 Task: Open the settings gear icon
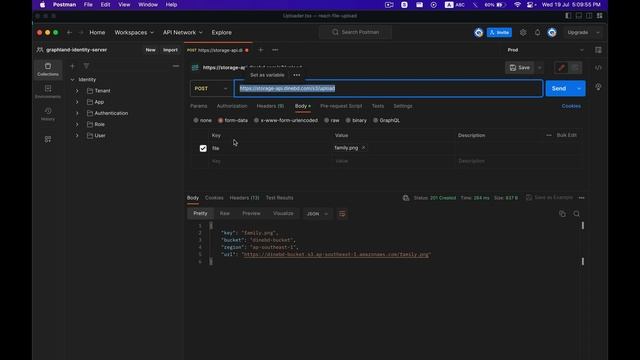pos(523,32)
